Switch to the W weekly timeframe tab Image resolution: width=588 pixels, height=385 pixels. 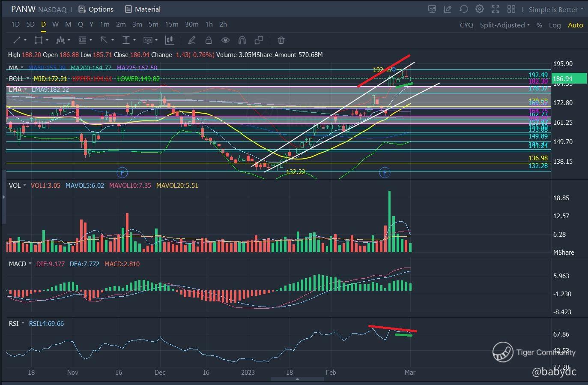(55, 24)
